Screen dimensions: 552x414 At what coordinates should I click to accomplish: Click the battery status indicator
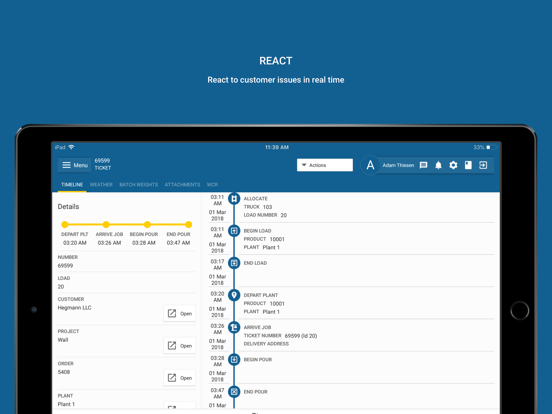click(x=491, y=147)
